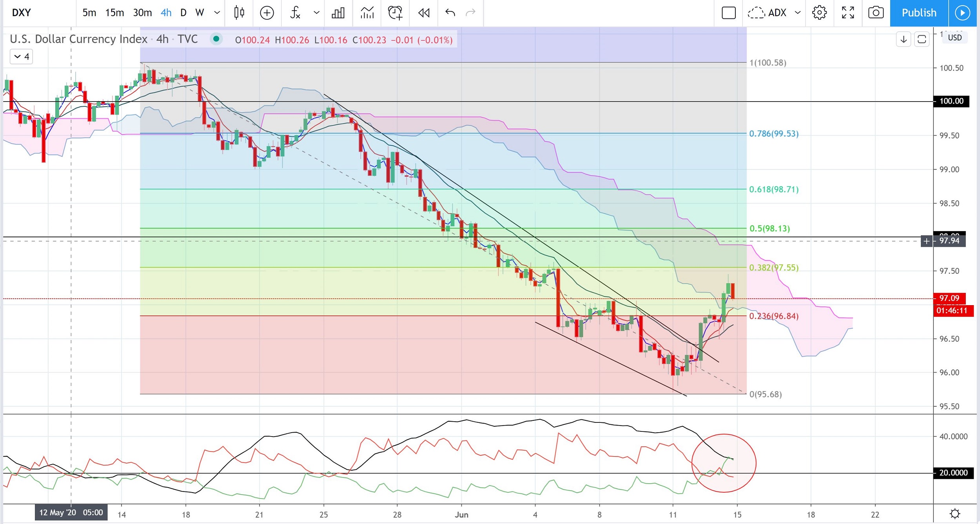The image size is (980, 524).
Task: Expand the ADX layout dropdown arrow
Action: click(798, 13)
